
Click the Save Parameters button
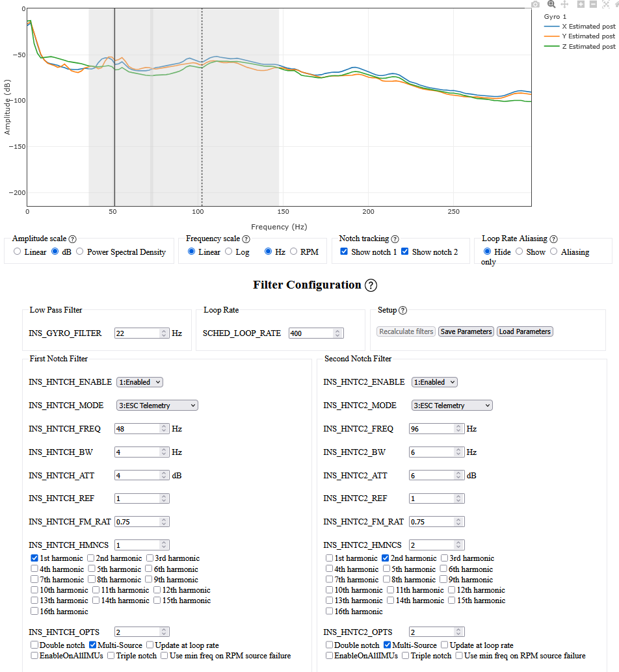(x=466, y=331)
